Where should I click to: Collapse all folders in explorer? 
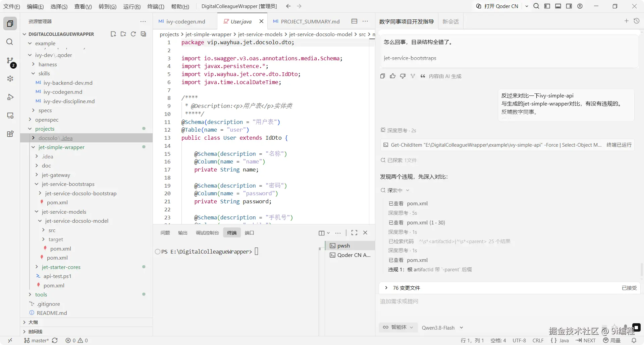pos(144,34)
